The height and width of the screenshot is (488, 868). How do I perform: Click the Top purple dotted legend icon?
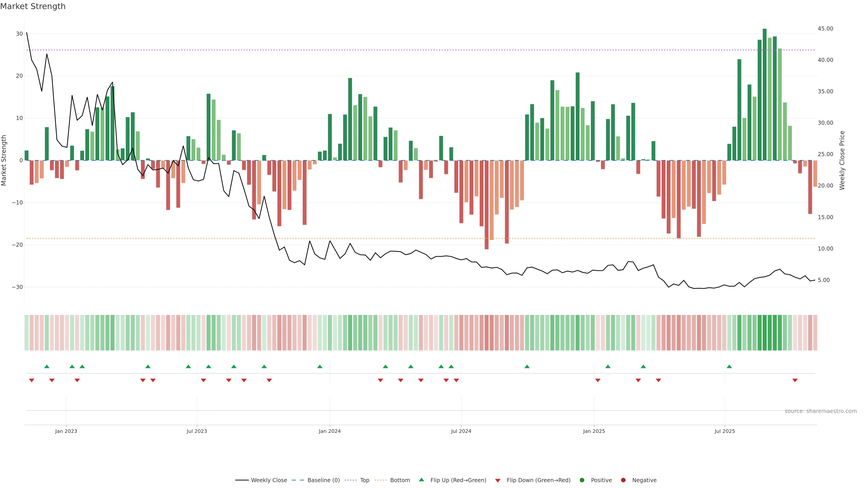[x=350, y=480]
